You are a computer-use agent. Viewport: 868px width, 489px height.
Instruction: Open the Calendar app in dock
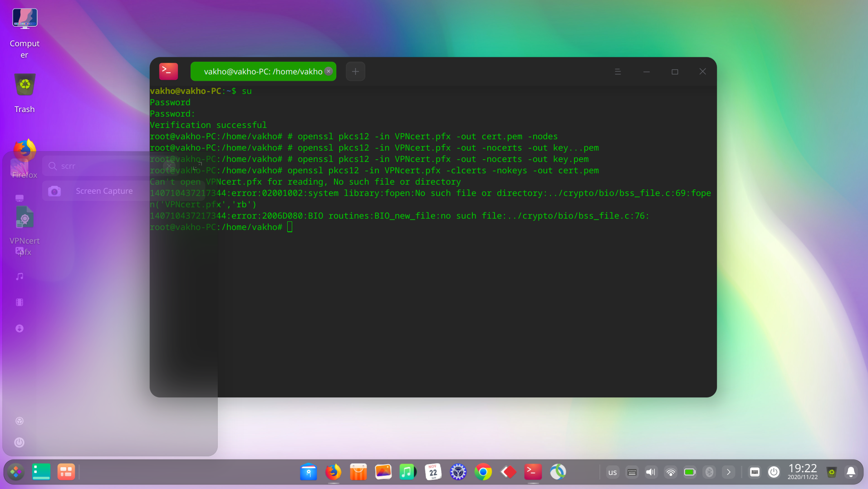[x=433, y=472]
